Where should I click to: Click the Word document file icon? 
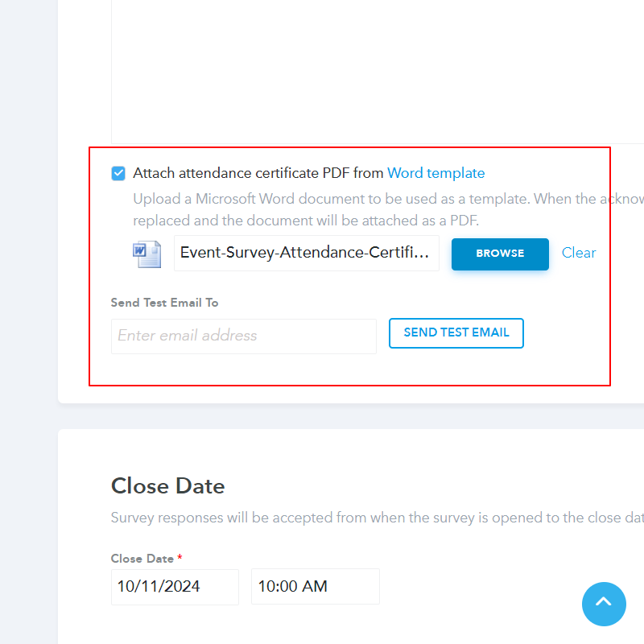(147, 254)
